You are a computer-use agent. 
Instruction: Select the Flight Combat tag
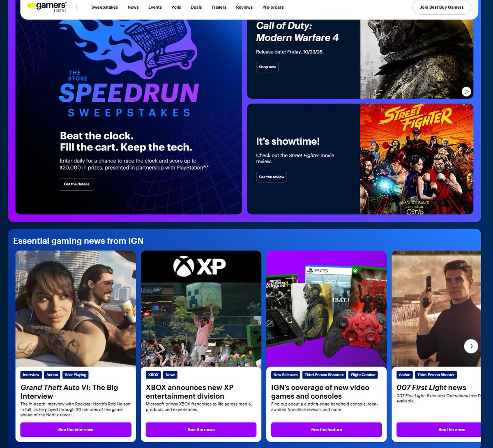pyautogui.click(x=363, y=375)
